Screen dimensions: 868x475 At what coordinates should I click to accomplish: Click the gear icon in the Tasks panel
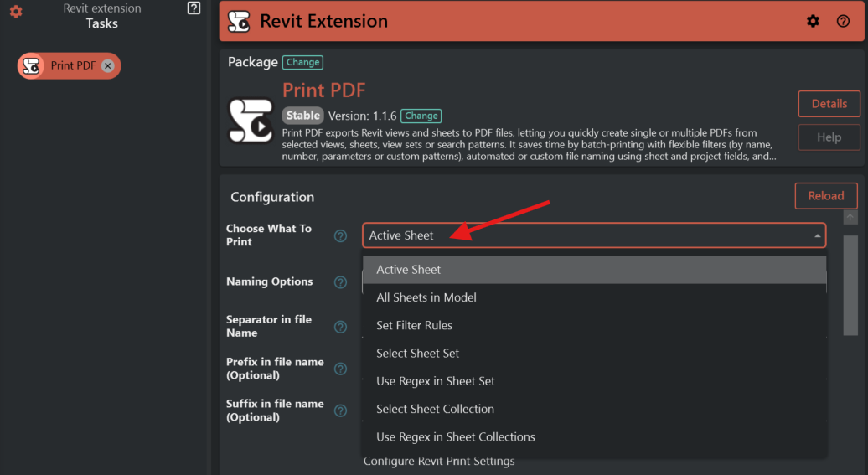click(16, 12)
